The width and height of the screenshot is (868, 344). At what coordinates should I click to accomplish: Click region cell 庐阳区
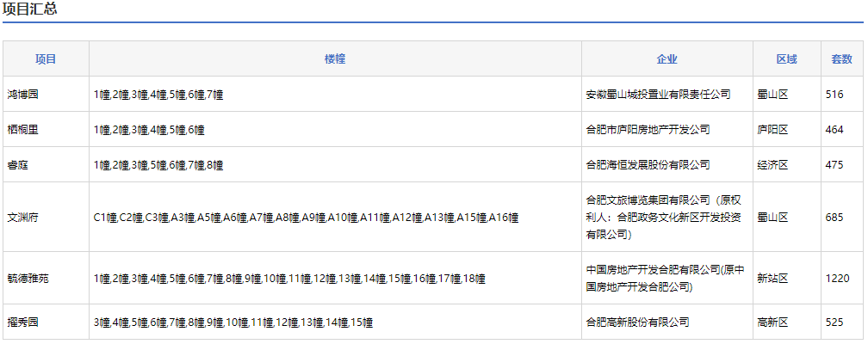pyautogui.click(x=772, y=129)
